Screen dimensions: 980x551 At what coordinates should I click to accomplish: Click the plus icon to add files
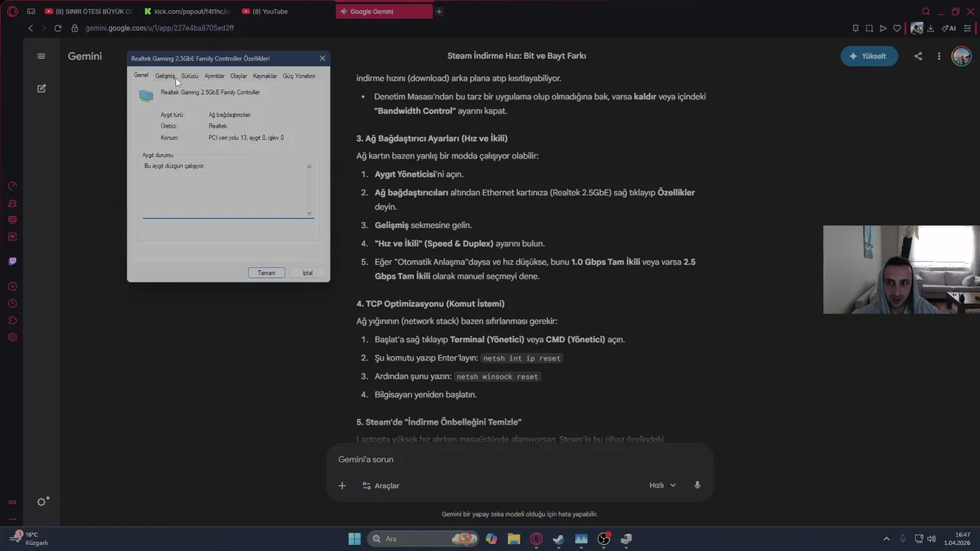point(342,485)
